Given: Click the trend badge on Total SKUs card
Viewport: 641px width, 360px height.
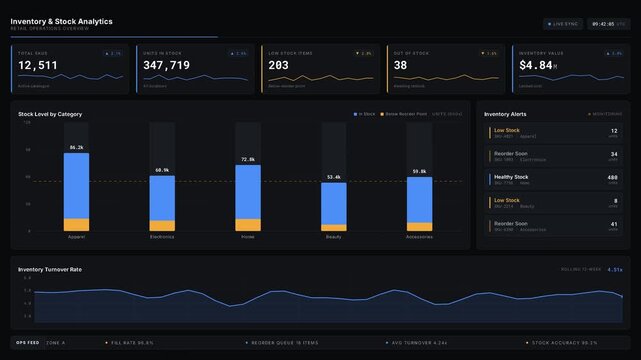Looking at the screenshot, I should click(113, 54).
